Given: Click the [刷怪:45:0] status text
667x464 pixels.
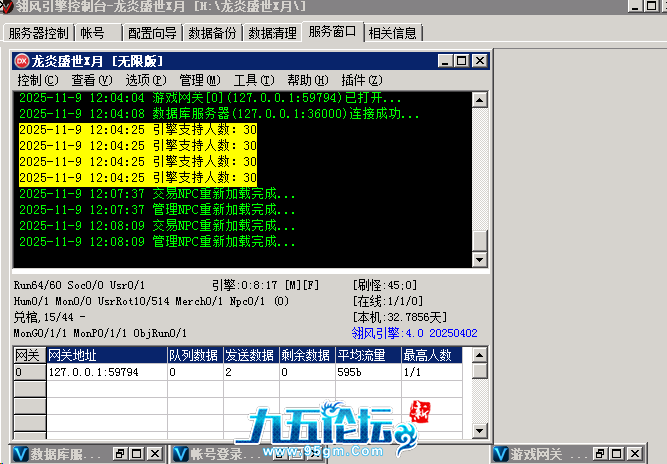Looking at the screenshot, I should click(x=385, y=285).
